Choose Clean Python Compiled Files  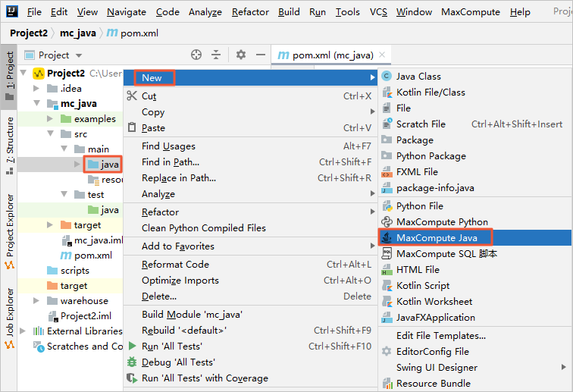[x=250, y=227]
